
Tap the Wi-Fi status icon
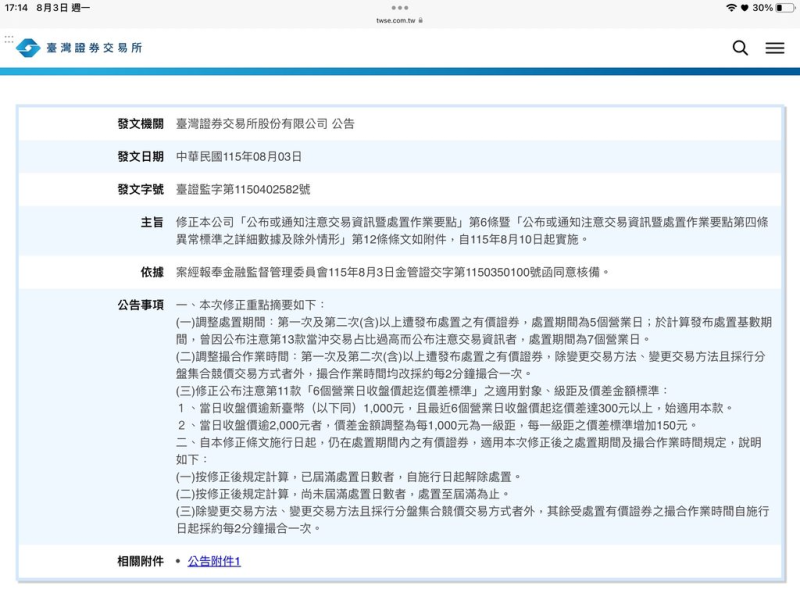(731, 8)
